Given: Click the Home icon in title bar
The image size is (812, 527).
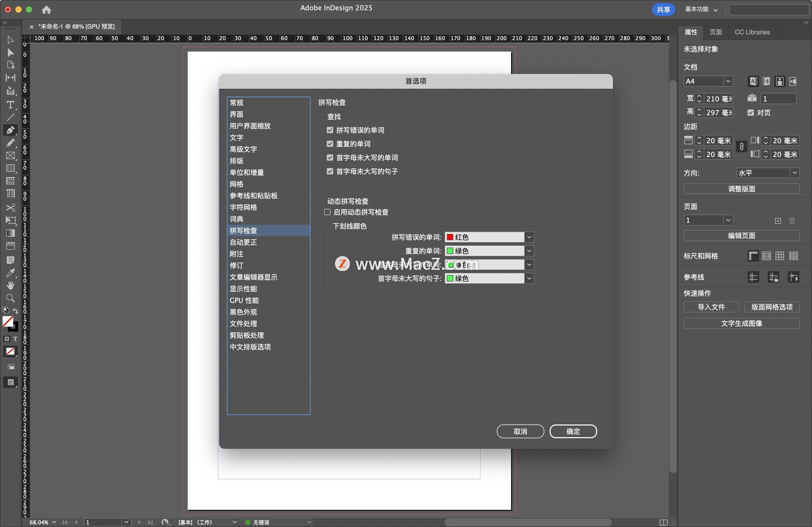Looking at the screenshot, I should (x=47, y=9).
